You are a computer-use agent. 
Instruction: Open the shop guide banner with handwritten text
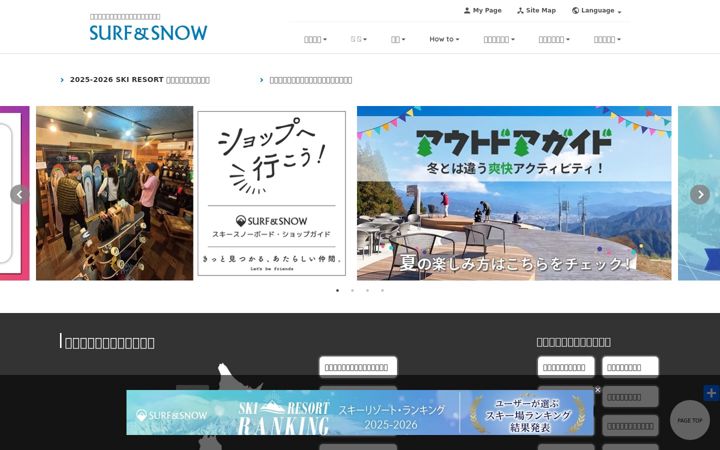pyautogui.click(x=271, y=193)
